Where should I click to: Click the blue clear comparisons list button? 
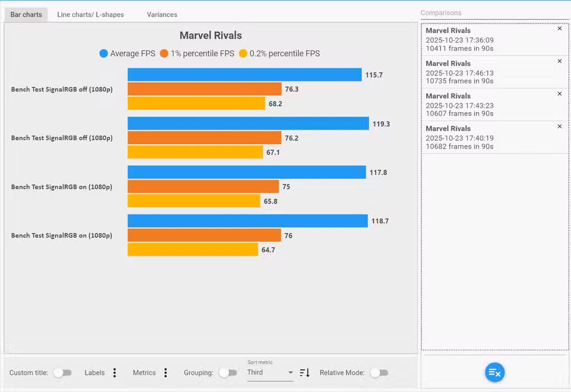(495, 372)
